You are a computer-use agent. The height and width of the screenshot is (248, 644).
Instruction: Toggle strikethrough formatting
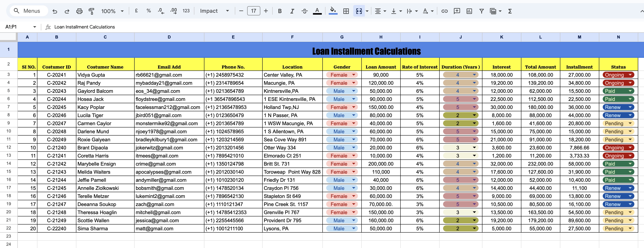pos(304,11)
